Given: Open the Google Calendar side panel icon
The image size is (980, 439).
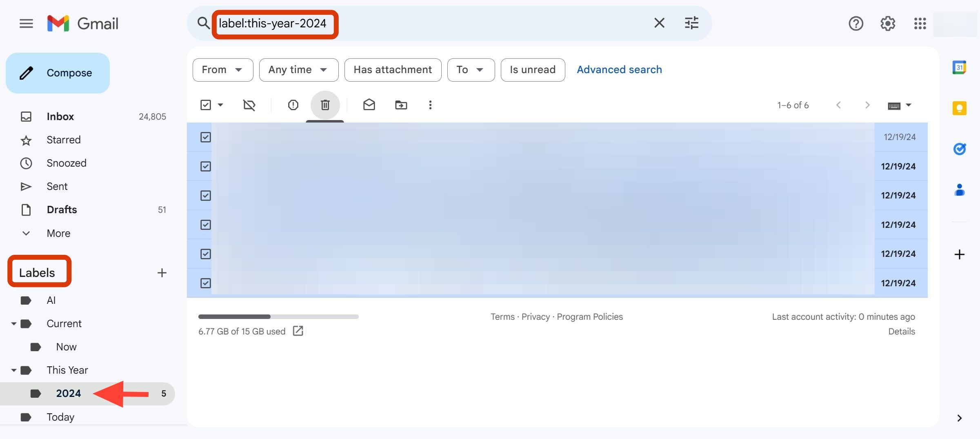Looking at the screenshot, I should tap(959, 67).
